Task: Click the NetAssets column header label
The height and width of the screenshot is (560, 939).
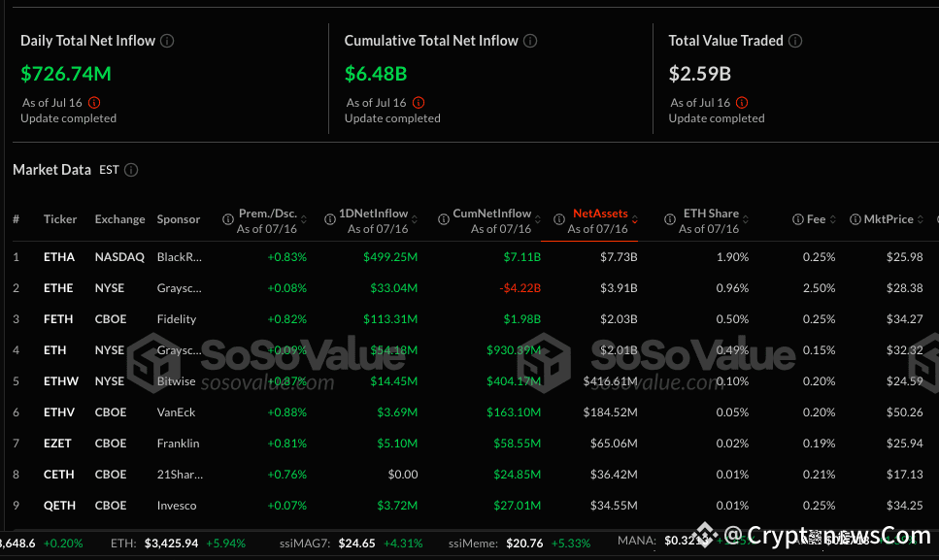Action: point(600,214)
